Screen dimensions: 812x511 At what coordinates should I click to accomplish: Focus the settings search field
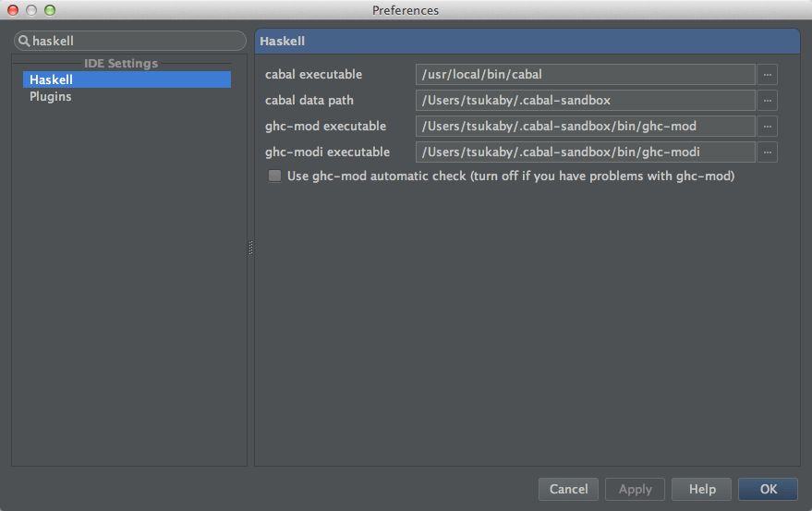tap(134, 42)
